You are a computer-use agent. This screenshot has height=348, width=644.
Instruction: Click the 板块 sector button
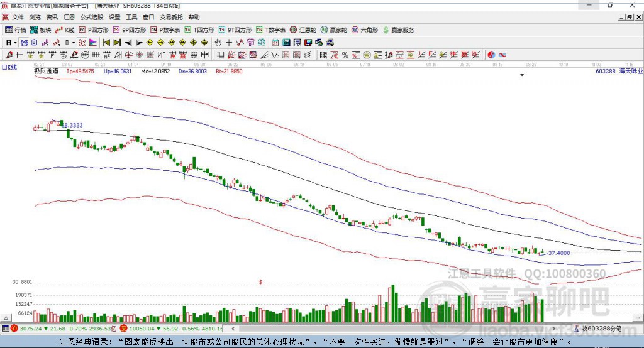pyautogui.click(x=41, y=30)
